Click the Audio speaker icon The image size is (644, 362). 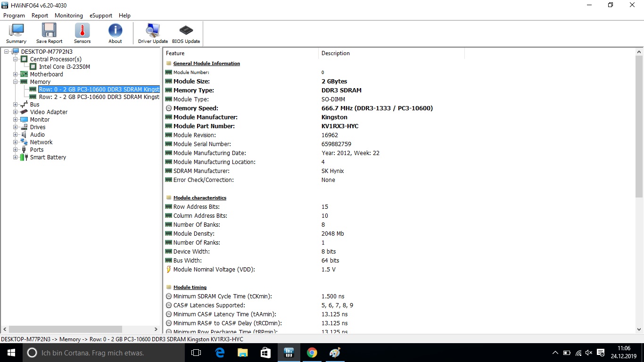(24, 134)
